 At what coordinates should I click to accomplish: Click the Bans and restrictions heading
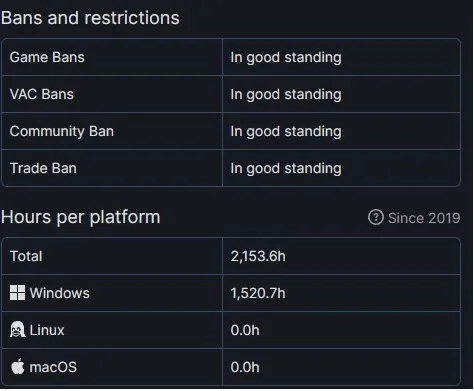[90, 18]
